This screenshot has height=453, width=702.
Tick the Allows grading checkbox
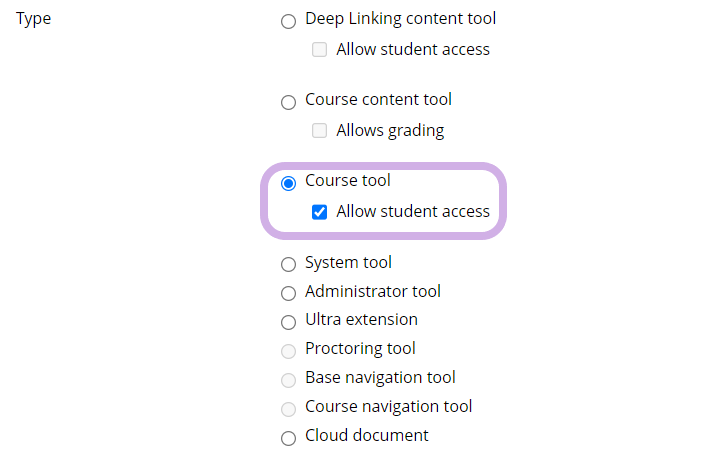coord(320,131)
